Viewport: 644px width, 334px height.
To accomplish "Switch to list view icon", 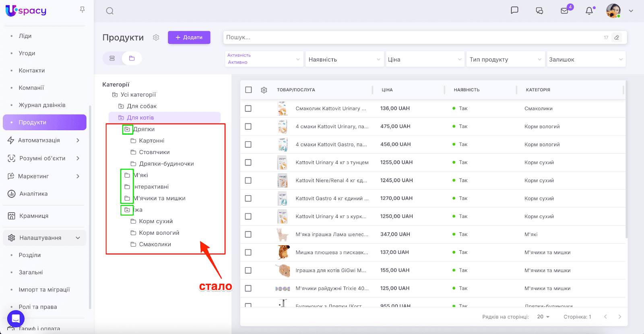I will coord(112,58).
